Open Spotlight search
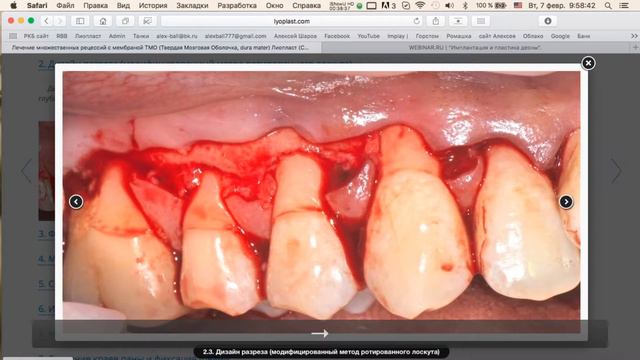This screenshot has height=360, width=640. click(608, 6)
